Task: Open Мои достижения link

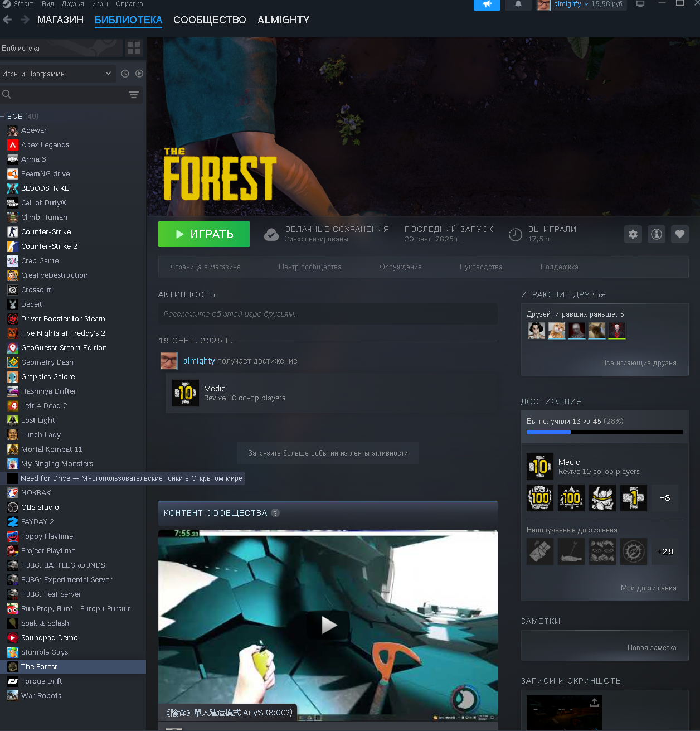Action: point(648,588)
